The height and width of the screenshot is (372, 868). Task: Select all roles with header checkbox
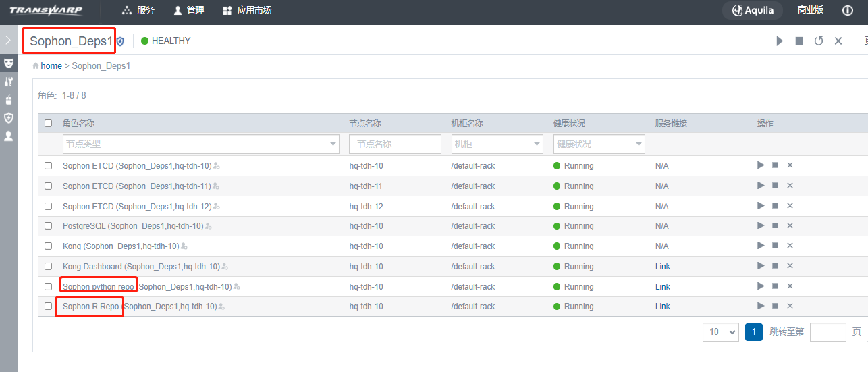pyautogui.click(x=48, y=124)
